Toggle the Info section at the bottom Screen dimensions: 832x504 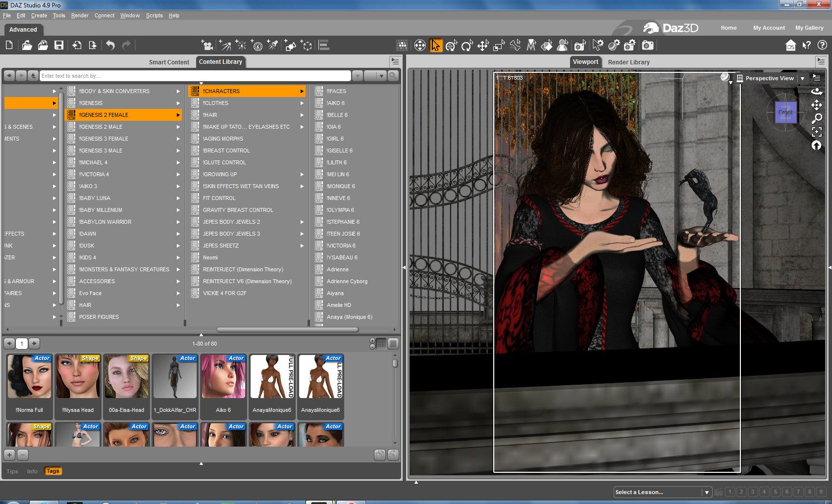click(x=32, y=471)
